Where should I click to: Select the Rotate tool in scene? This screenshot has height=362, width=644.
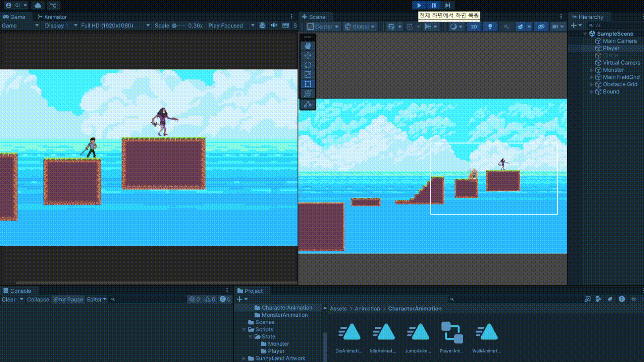pos(308,65)
